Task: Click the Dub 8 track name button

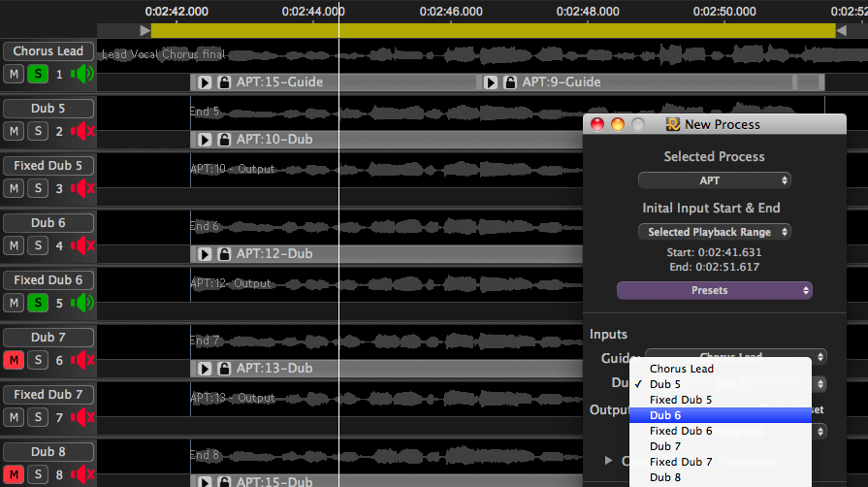Action: [x=48, y=452]
